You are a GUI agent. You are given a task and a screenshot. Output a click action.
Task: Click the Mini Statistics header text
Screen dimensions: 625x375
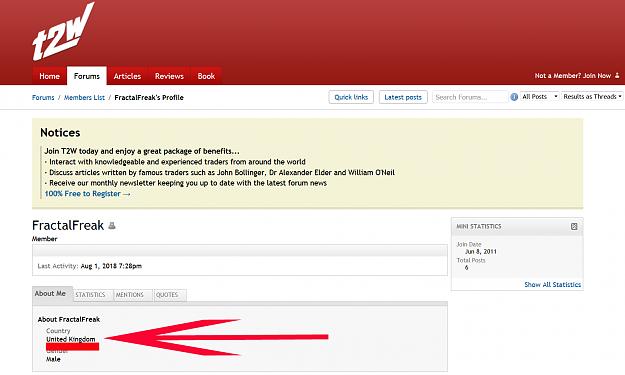[x=479, y=226]
